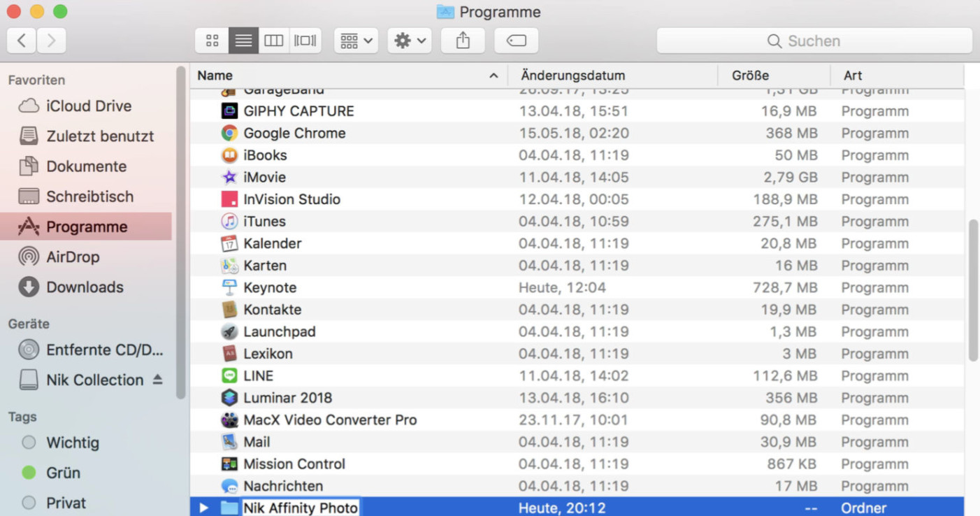Click the Nik Affinity Photo name field
Screen dimensions: 980x516
(x=301, y=508)
